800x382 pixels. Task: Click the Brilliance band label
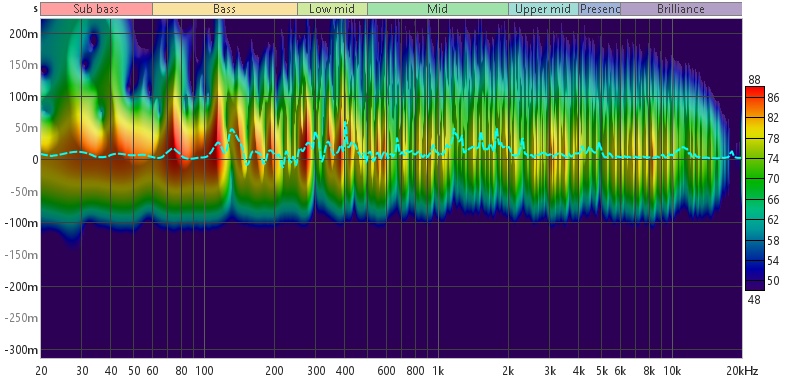[681, 9]
